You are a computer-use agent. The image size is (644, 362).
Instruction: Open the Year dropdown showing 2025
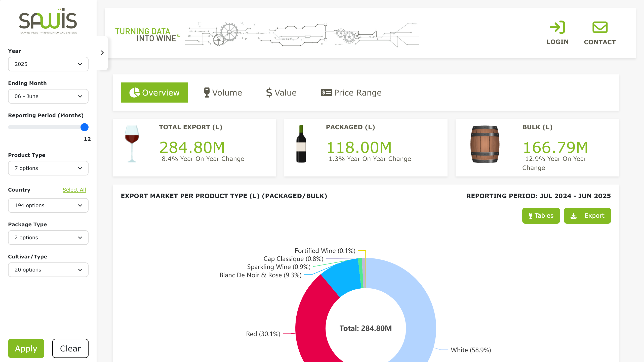click(x=48, y=64)
